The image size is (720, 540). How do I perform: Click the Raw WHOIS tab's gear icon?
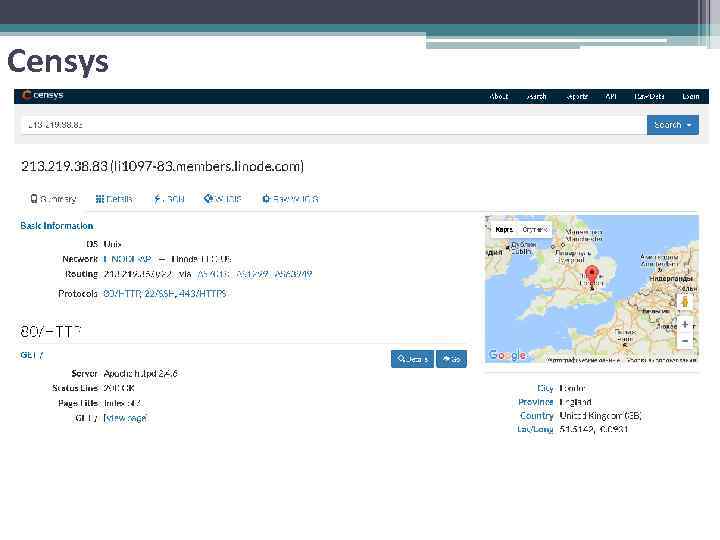click(266, 199)
